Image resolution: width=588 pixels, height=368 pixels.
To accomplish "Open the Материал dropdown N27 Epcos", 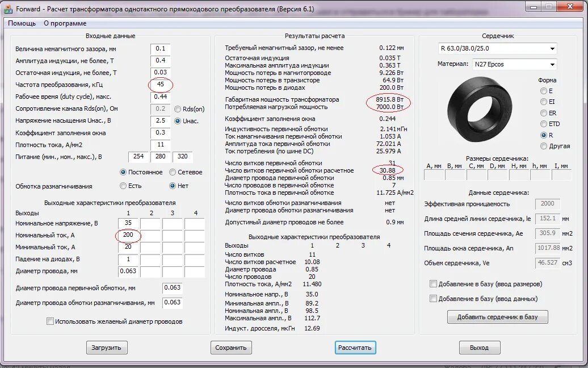I will [514, 64].
